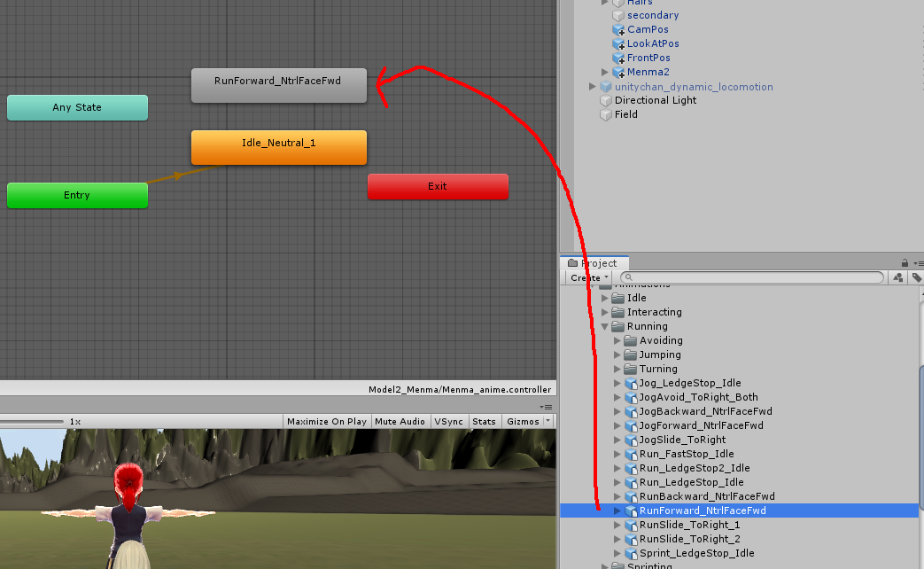This screenshot has height=569, width=924.
Task: Expand the Idle folder
Action: [604, 298]
